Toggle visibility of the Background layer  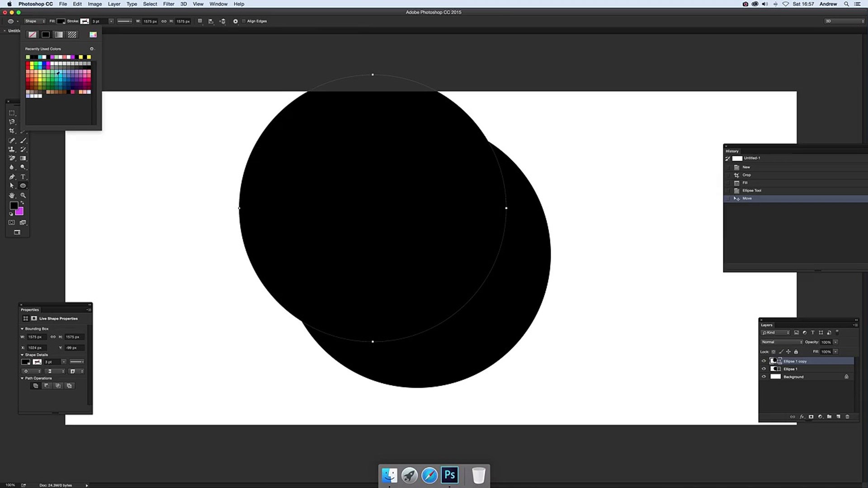pyautogui.click(x=764, y=376)
